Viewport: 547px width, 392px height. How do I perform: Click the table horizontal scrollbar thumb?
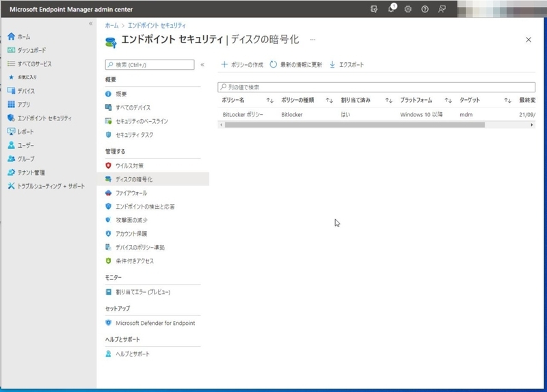pos(355,125)
